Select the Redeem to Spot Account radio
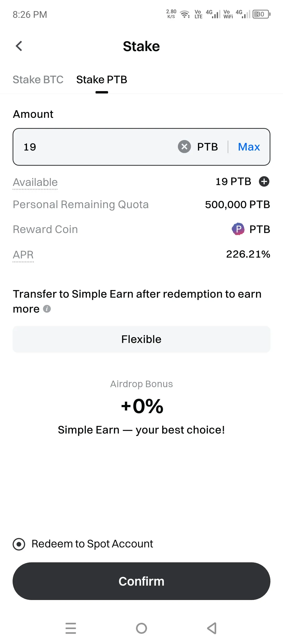 (19, 544)
